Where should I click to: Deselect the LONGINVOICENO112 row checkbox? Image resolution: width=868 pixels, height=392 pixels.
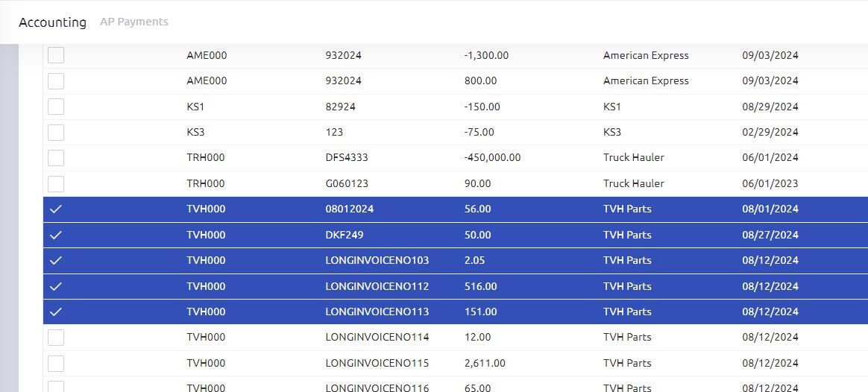(x=56, y=286)
